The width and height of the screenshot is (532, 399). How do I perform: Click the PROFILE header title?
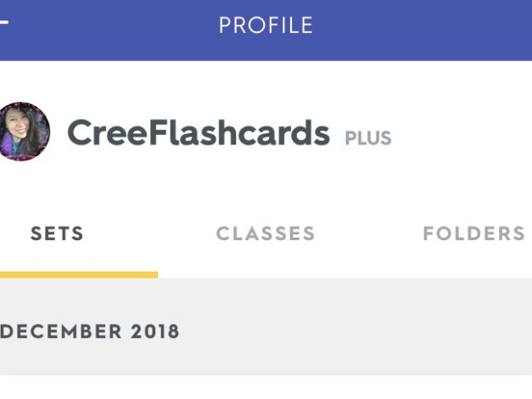[x=266, y=25]
